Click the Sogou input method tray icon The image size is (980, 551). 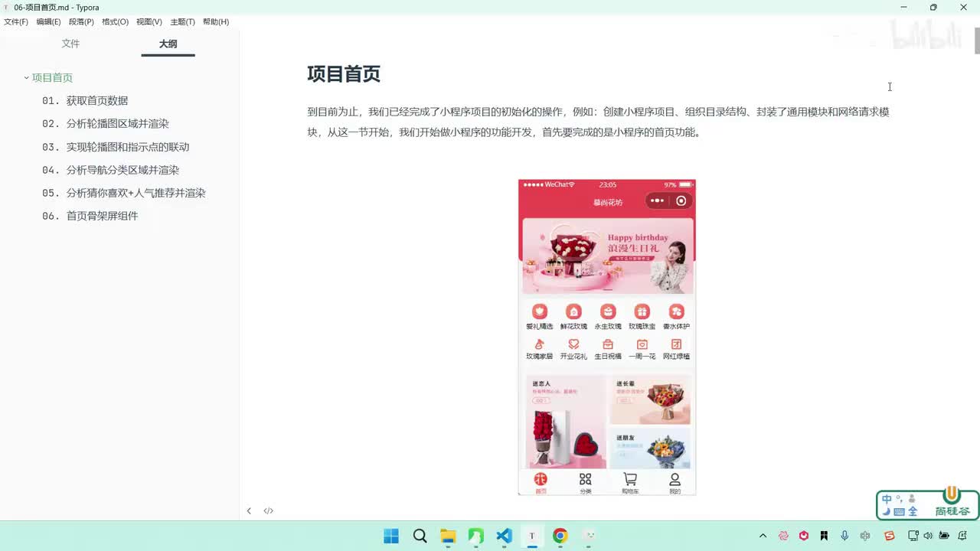tap(889, 536)
